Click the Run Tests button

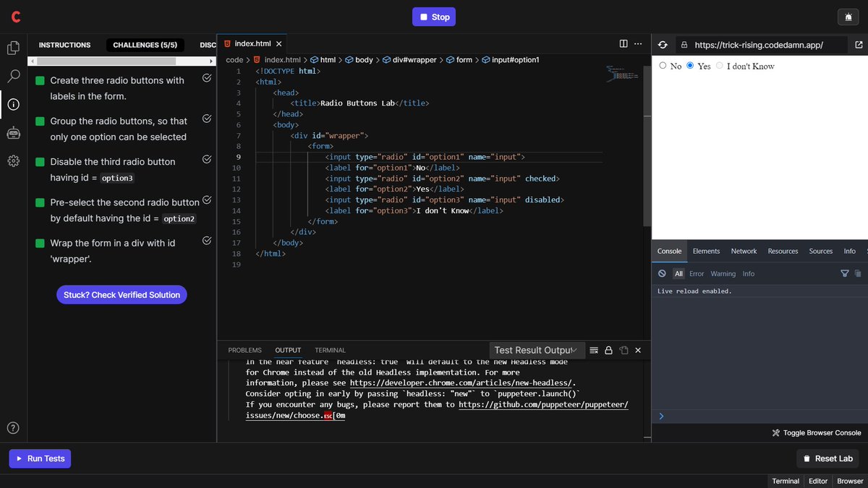tap(40, 458)
